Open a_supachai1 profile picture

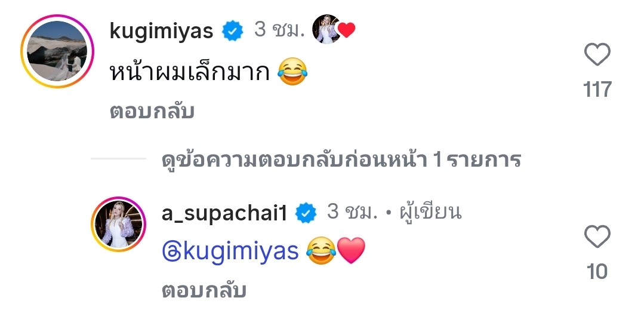point(118,224)
